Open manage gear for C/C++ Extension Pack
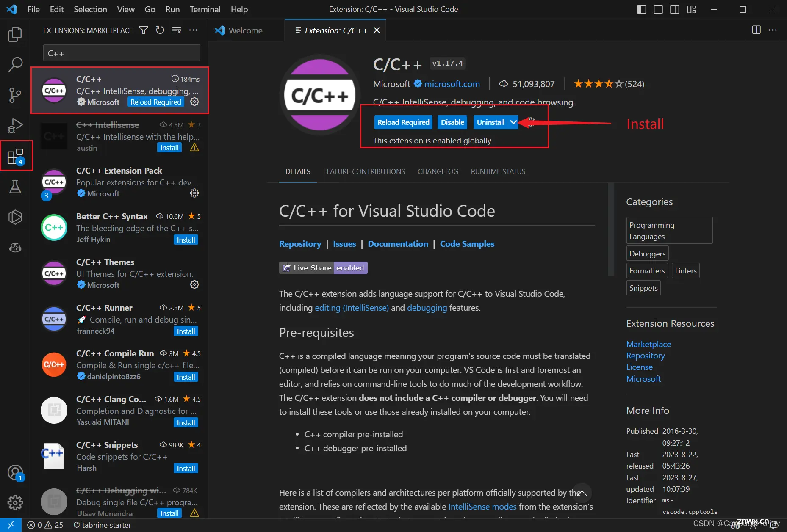787x532 pixels. [194, 193]
